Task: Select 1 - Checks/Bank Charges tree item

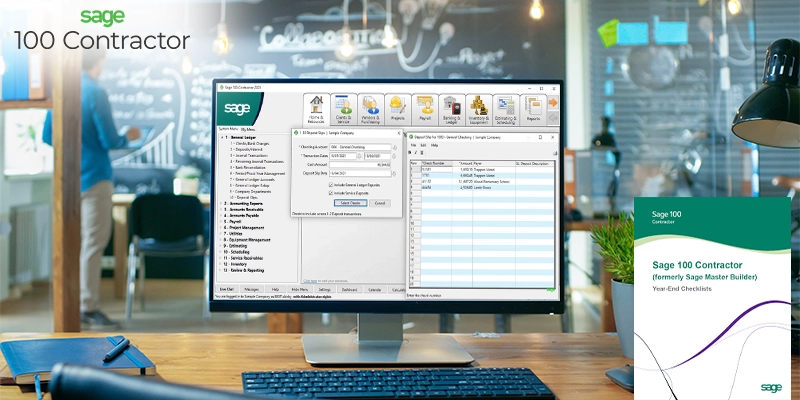Action: [x=249, y=144]
